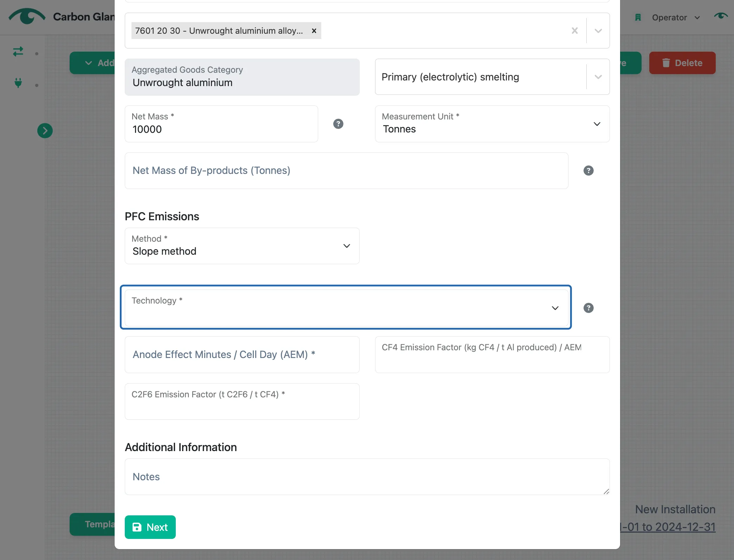Click the CF4 Emission Factor field
Viewport: 734px width, 560px height.
(x=492, y=355)
